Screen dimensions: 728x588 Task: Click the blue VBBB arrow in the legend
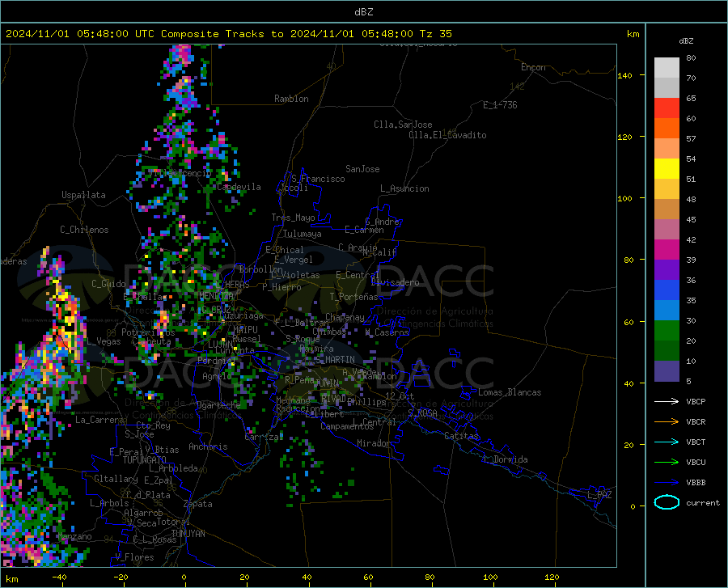pyautogui.click(x=667, y=483)
